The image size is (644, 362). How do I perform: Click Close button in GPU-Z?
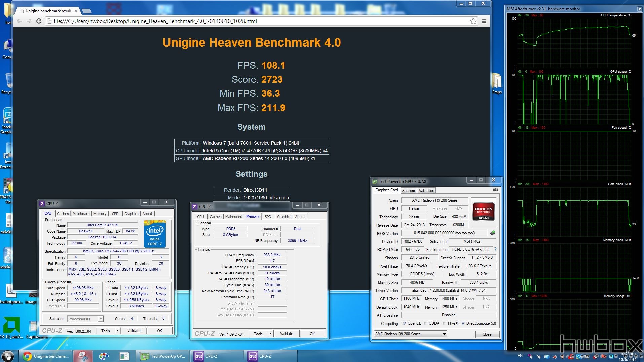pyautogui.click(x=487, y=334)
